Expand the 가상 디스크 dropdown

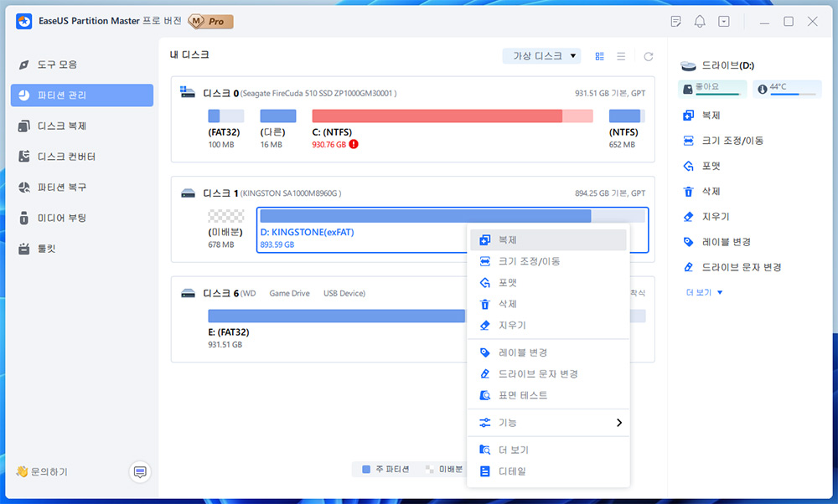pos(542,56)
